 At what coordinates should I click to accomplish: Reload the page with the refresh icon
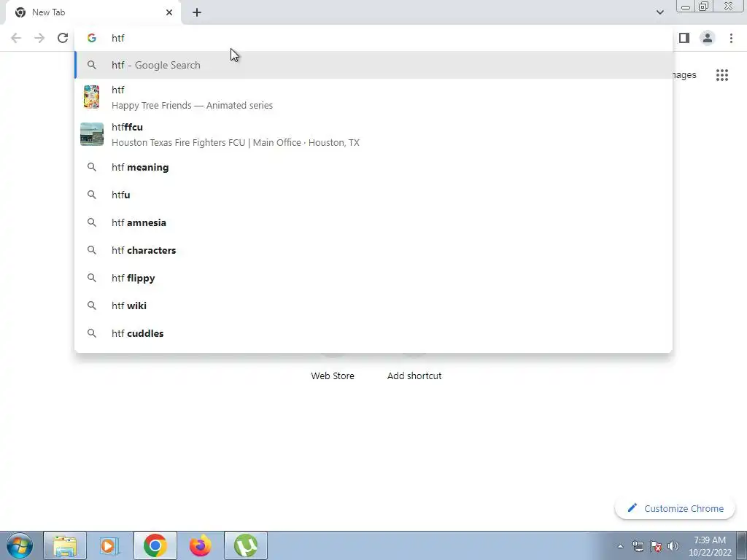63,38
